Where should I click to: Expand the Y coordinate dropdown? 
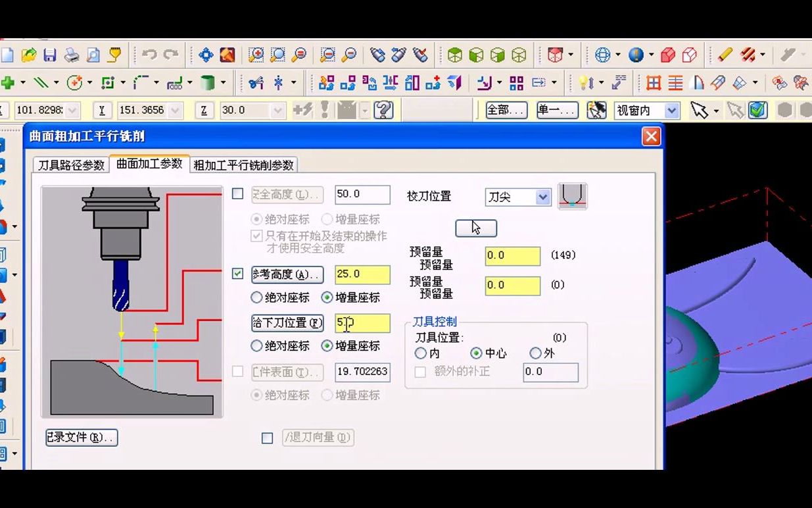pyautogui.click(x=174, y=111)
